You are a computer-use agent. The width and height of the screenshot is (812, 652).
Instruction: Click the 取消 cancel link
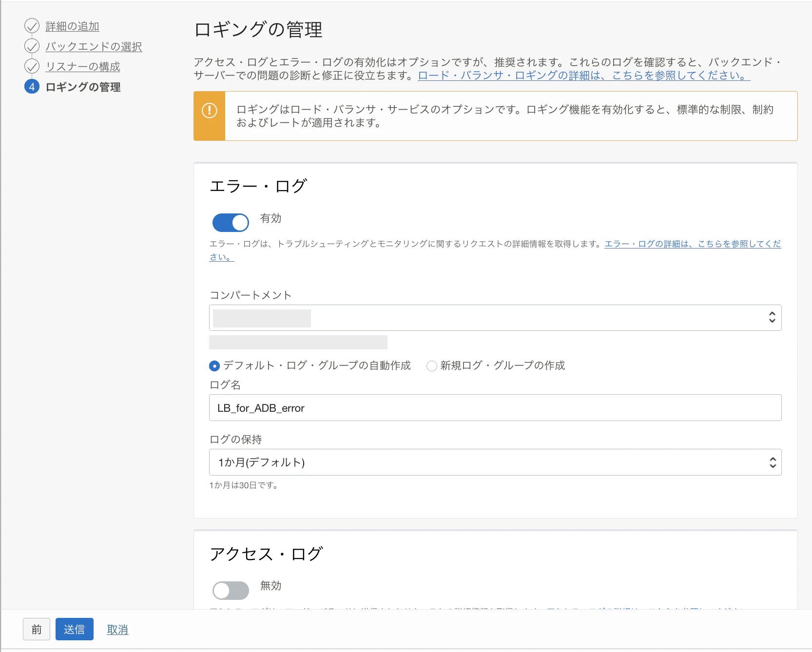pyautogui.click(x=117, y=630)
